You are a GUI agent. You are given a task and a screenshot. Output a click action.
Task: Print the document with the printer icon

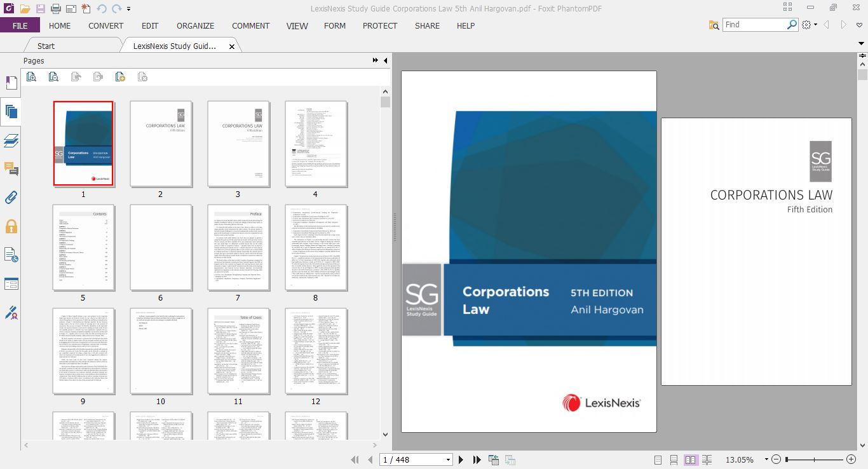click(x=56, y=9)
